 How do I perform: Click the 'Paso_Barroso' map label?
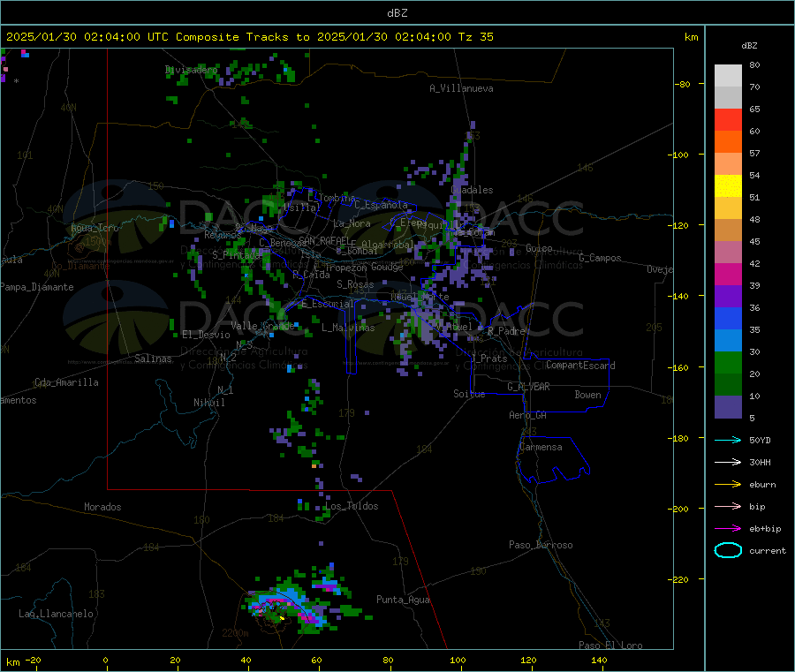(x=541, y=545)
